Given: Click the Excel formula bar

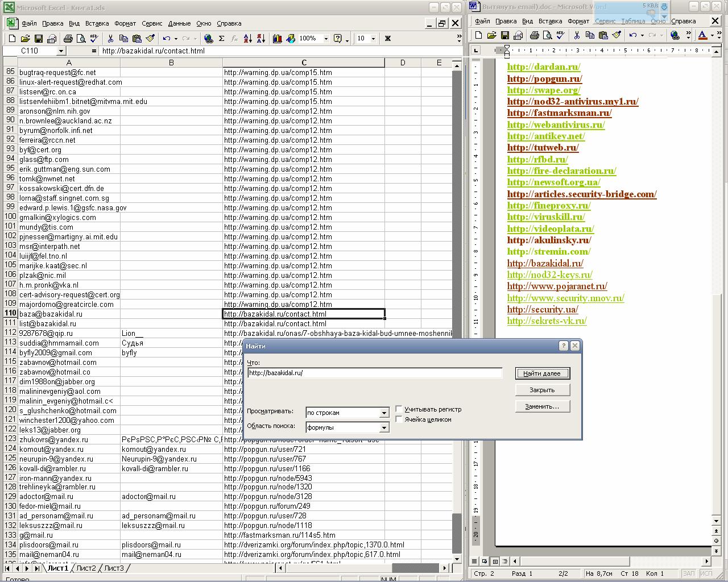Looking at the screenshot, I should pos(280,51).
